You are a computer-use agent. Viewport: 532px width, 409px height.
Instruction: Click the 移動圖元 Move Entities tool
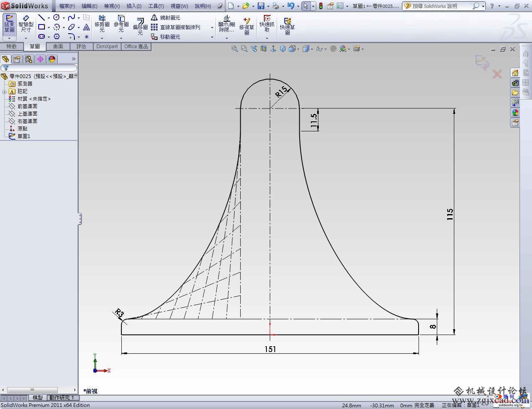tap(165, 37)
